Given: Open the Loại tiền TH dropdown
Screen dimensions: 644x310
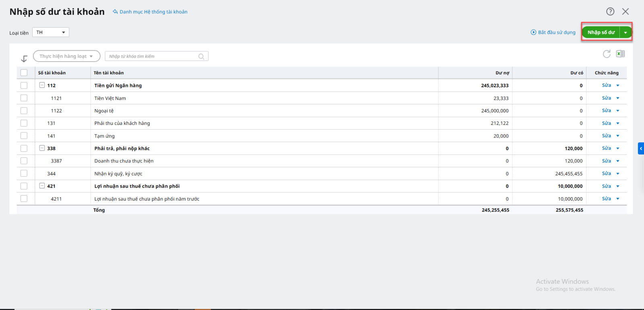Looking at the screenshot, I should coord(51,32).
